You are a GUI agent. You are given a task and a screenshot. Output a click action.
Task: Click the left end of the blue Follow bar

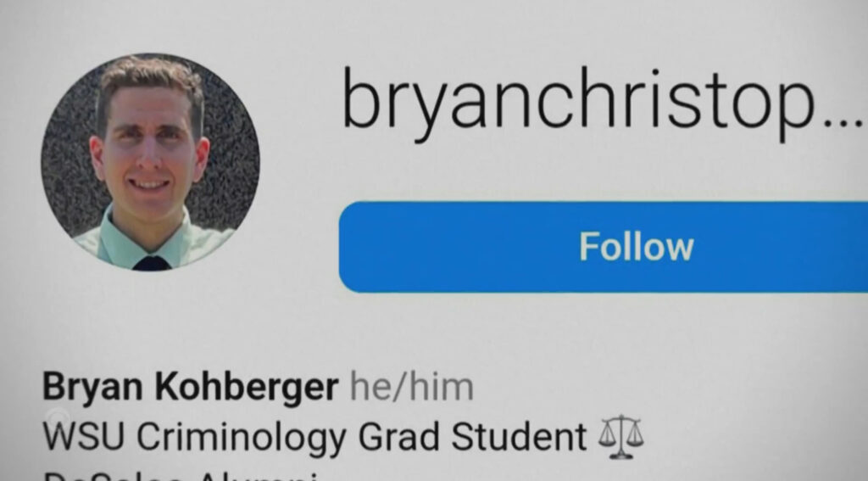[x=359, y=247]
